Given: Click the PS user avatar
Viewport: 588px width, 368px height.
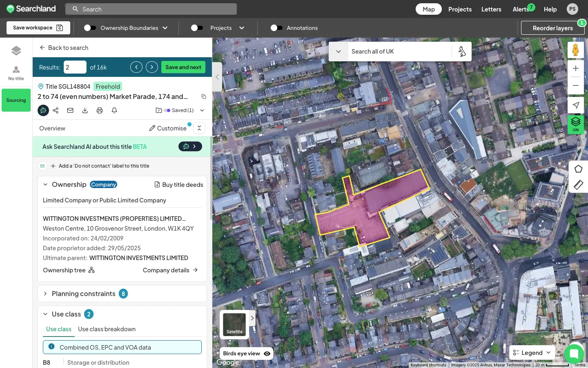Looking at the screenshot, I should click(572, 9).
